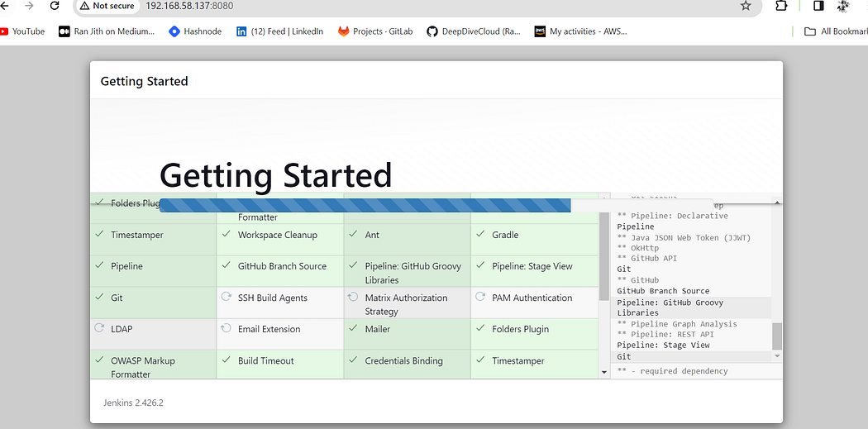Open the Hashnode bookmark
Image resolution: width=868 pixels, height=429 pixels.
point(195,31)
